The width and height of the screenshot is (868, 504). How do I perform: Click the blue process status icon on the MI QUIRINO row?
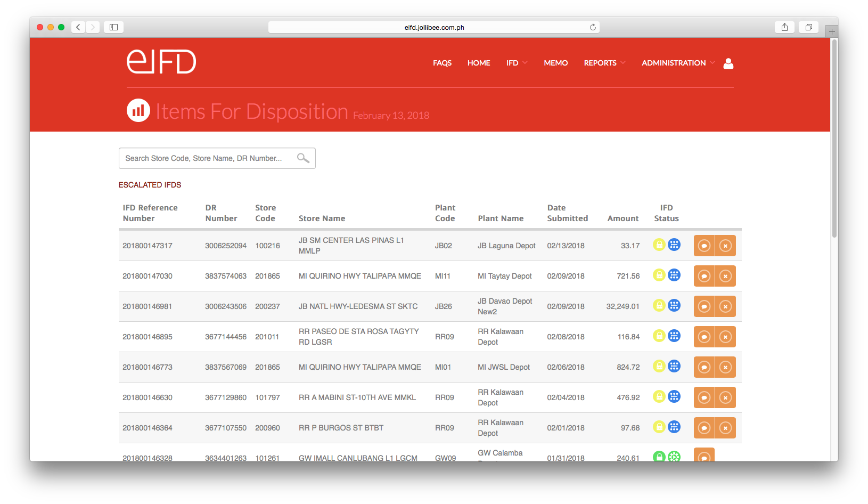(x=674, y=275)
